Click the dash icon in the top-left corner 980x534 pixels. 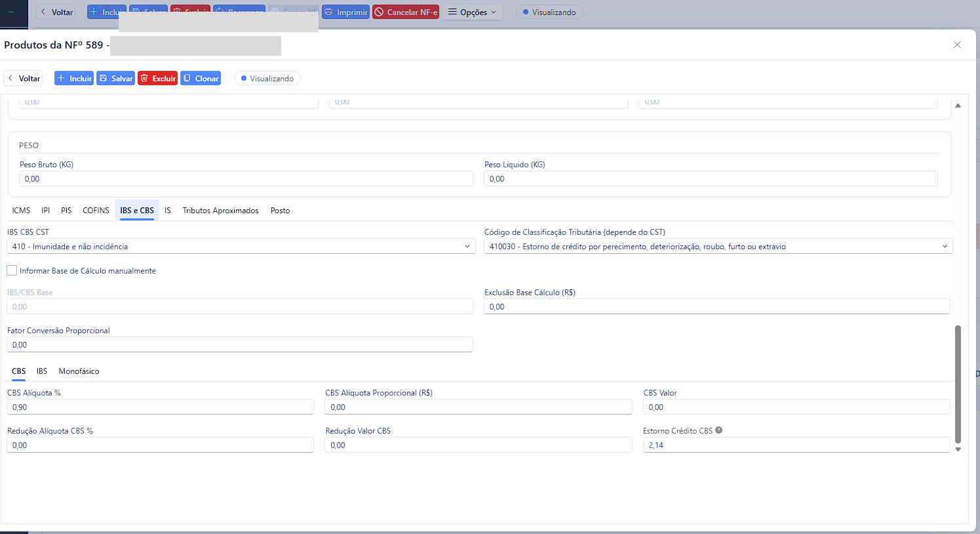click(11, 12)
